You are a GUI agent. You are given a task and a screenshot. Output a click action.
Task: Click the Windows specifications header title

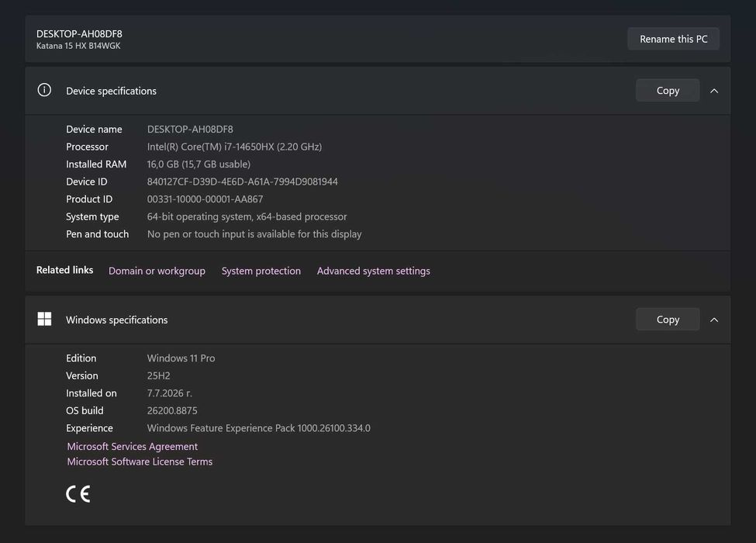pos(116,320)
